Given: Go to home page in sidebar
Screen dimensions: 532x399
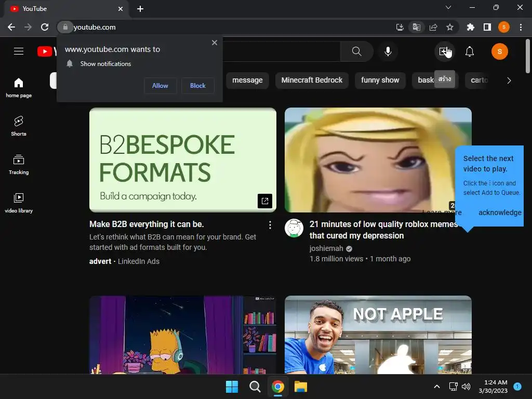Looking at the screenshot, I should tap(19, 87).
